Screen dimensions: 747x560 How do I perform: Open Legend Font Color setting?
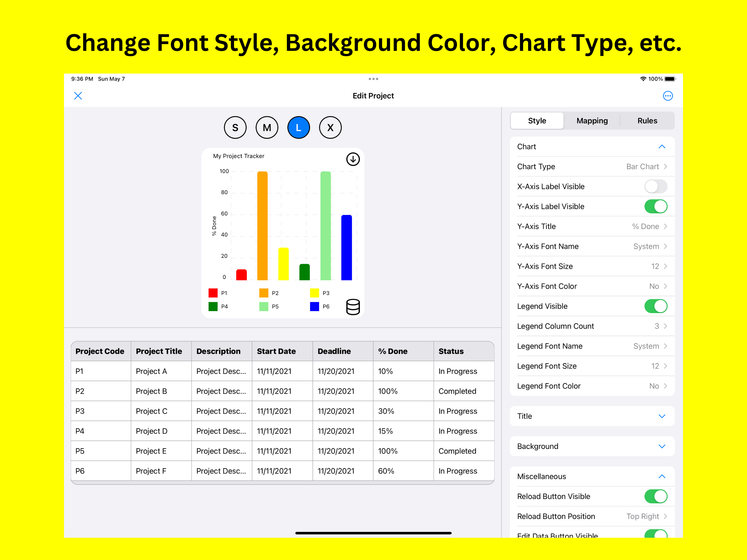[592, 386]
